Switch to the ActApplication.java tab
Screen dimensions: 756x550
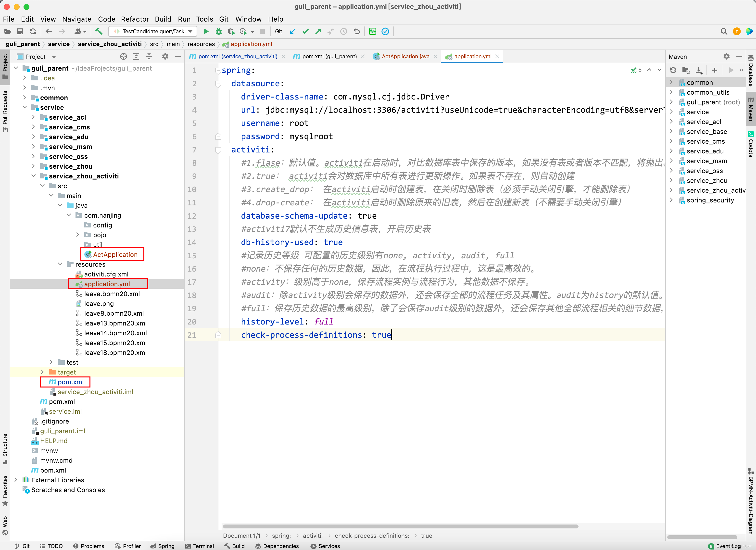tap(405, 56)
